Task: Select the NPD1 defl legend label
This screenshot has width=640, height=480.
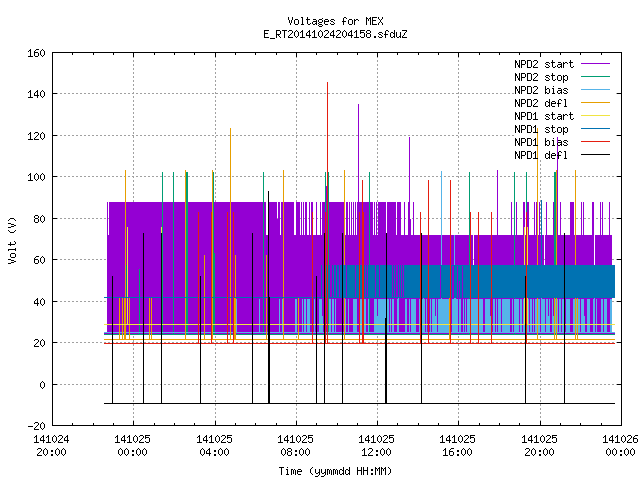Action: (541, 155)
